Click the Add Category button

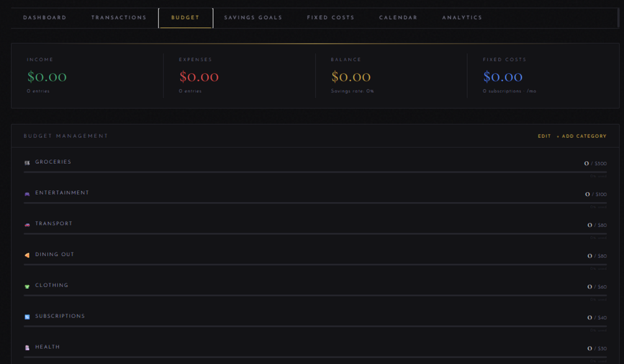pos(581,136)
